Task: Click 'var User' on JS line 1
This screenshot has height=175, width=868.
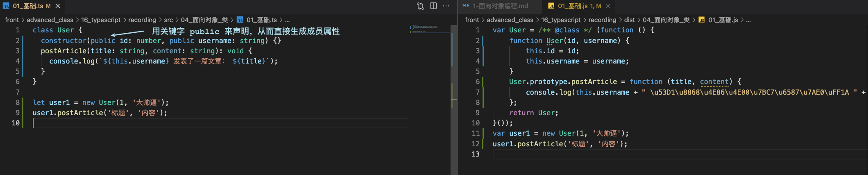Action: point(509,30)
